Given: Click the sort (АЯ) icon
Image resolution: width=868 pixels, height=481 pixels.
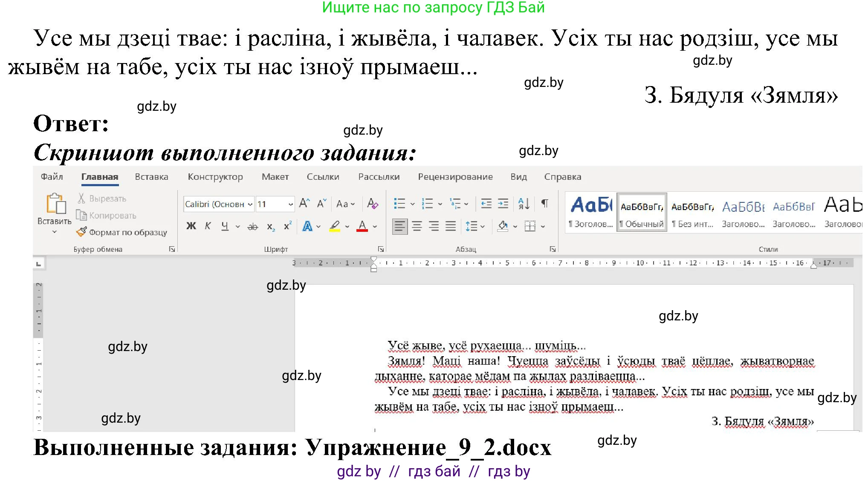Looking at the screenshot, I should point(524,204).
